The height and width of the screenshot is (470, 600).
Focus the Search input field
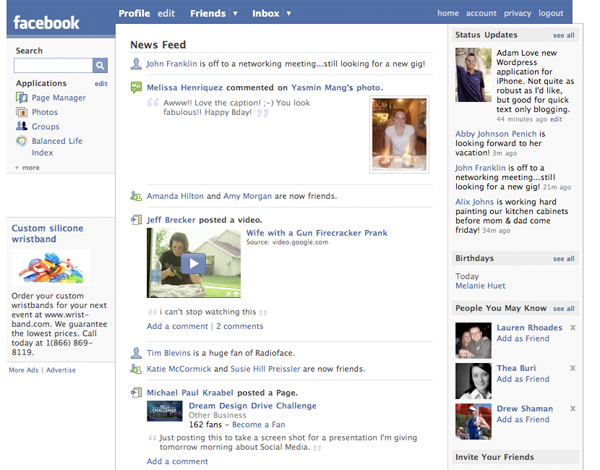click(53, 65)
